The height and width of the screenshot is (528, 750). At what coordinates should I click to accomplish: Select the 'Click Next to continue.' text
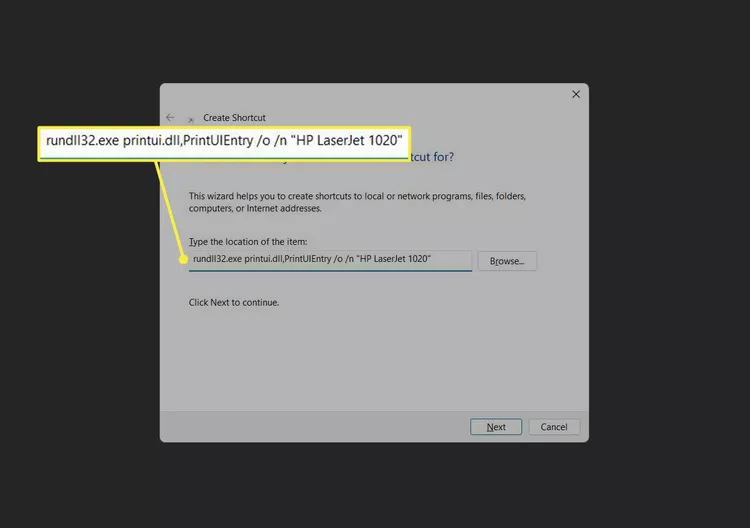[x=234, y=302]
